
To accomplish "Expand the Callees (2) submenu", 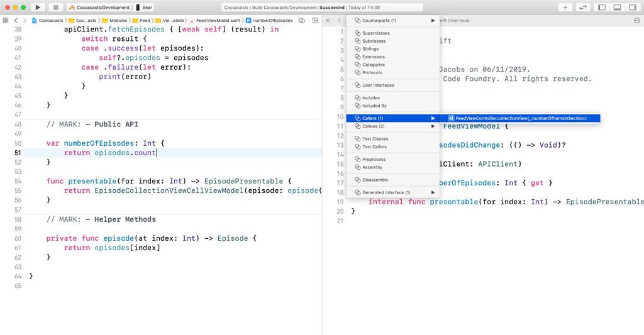I will [x=393, y=126].
